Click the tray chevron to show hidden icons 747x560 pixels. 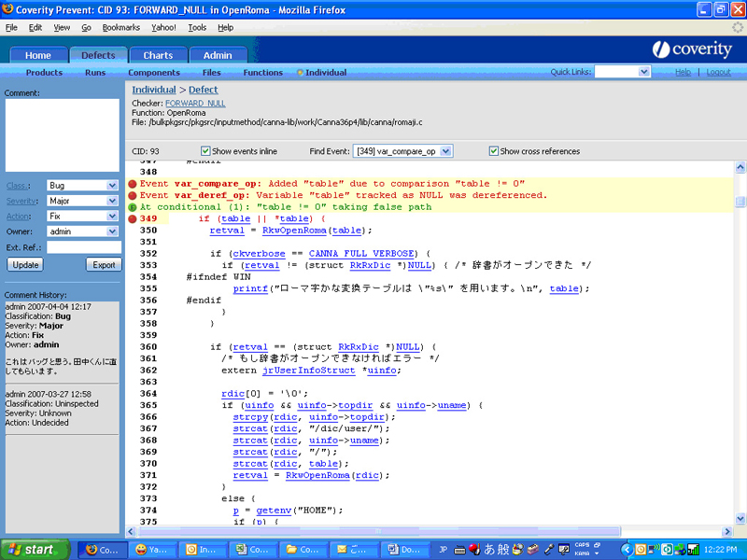point(627,550)
